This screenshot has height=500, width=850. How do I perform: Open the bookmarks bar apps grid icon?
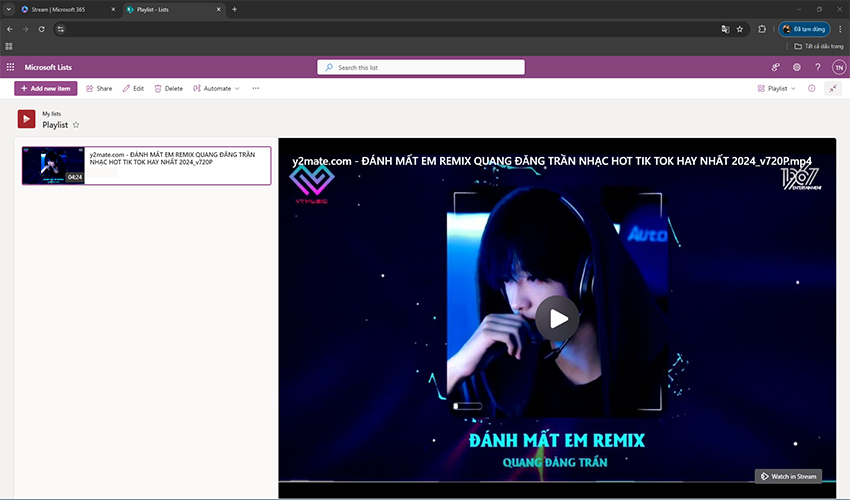pos(9,46)
